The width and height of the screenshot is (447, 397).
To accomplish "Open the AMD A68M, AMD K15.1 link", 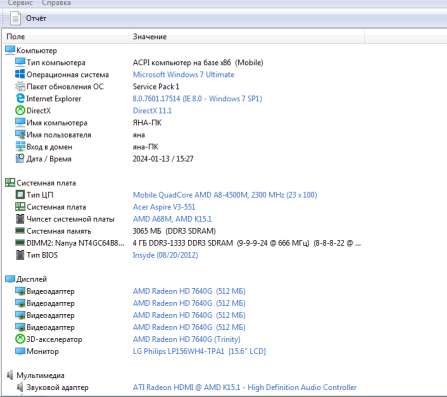I will (x=172, y=219).
